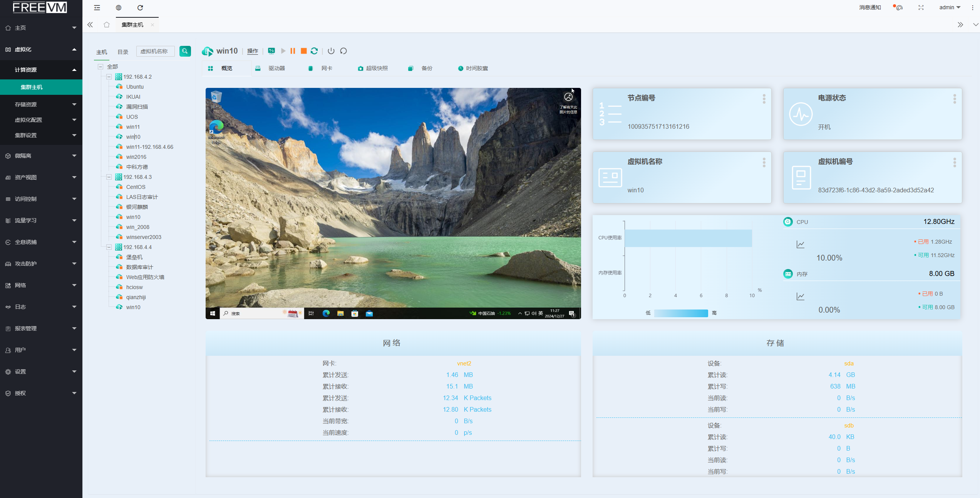Screen dimensions: 980x498
Task: Open the admin user dropdown
Action: click(x=950, y=8)
